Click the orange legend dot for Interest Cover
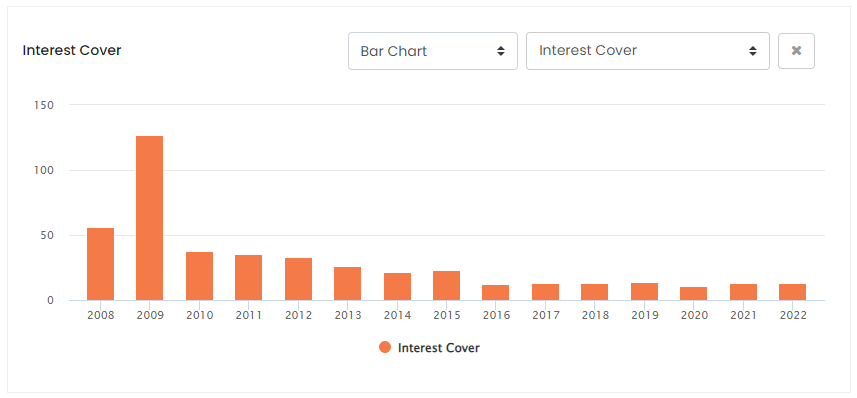Screen dimensions: 857x398 (385, 347)
